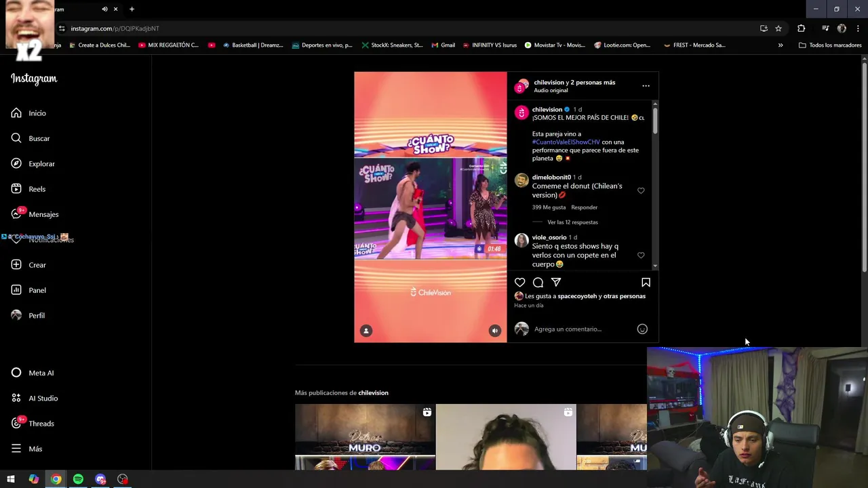
Task: Open Inicio in Instagram sidebar
Action: [x=28, y=113]
